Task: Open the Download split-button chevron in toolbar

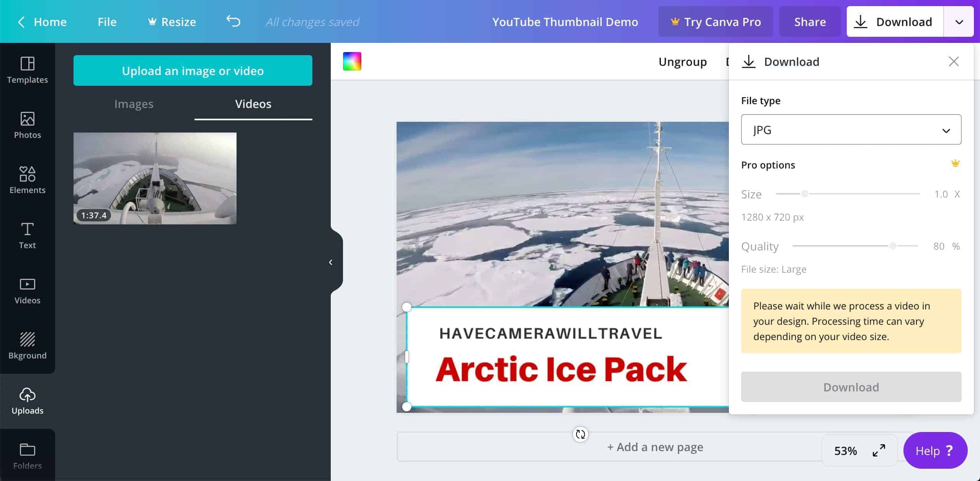Action: [x=959, y=21]
